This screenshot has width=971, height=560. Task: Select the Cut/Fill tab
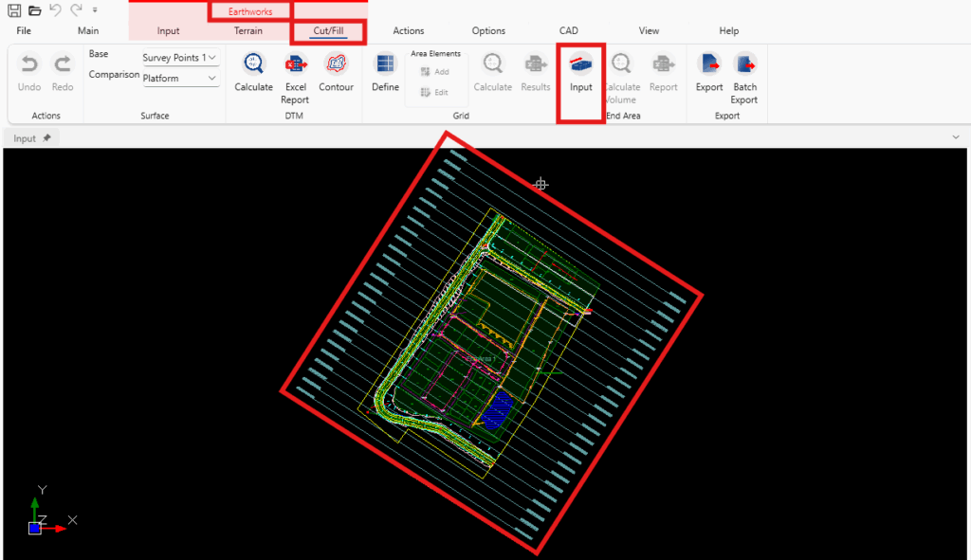[x=328, y=31]
